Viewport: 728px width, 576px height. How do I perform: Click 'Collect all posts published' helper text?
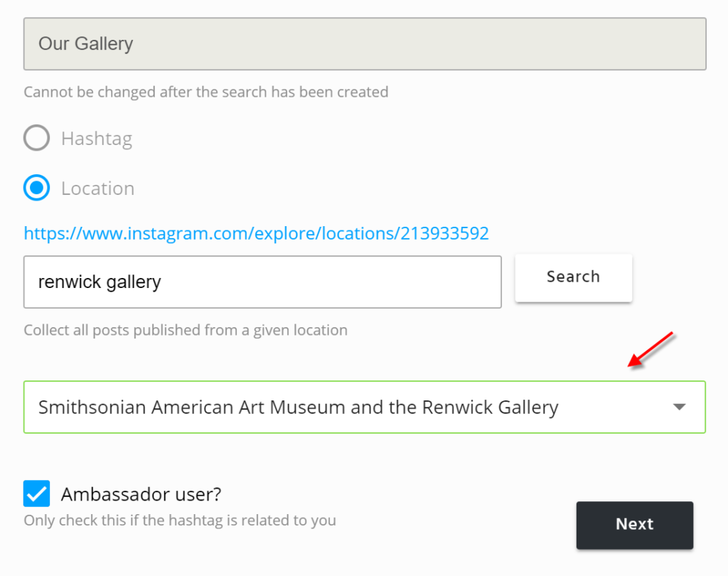[x=185, y=330]
